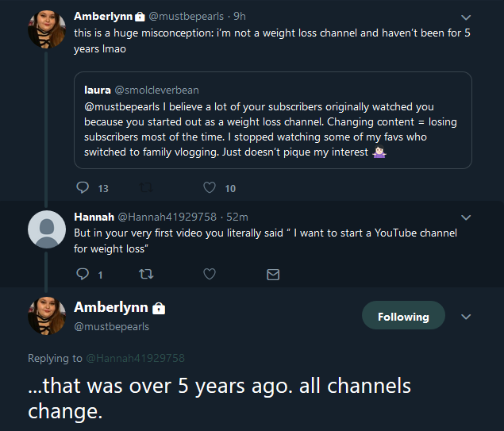Expand options chevron on Amberlynn's 9h tweet
The image size is (504, 431).
(466, 17)
